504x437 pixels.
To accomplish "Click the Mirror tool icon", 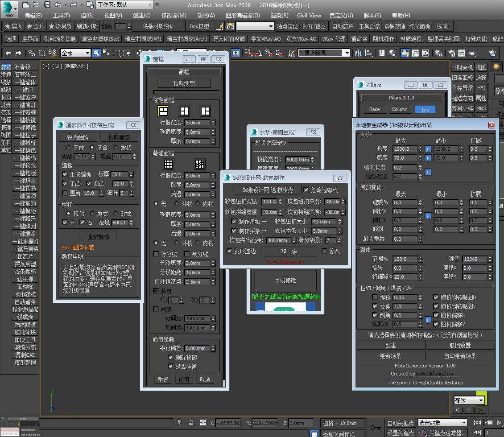I will 359,53.
